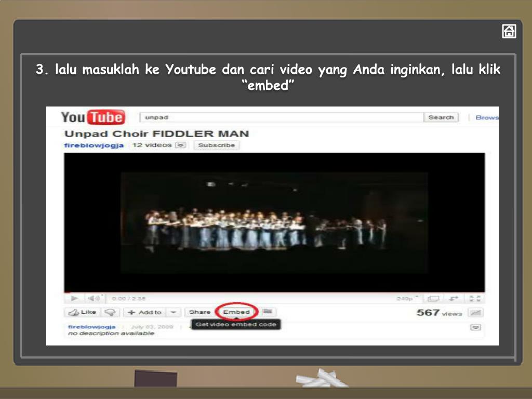532x399 pixels.
Task: Open the Add to dropdown arrow
Action: 174,312
